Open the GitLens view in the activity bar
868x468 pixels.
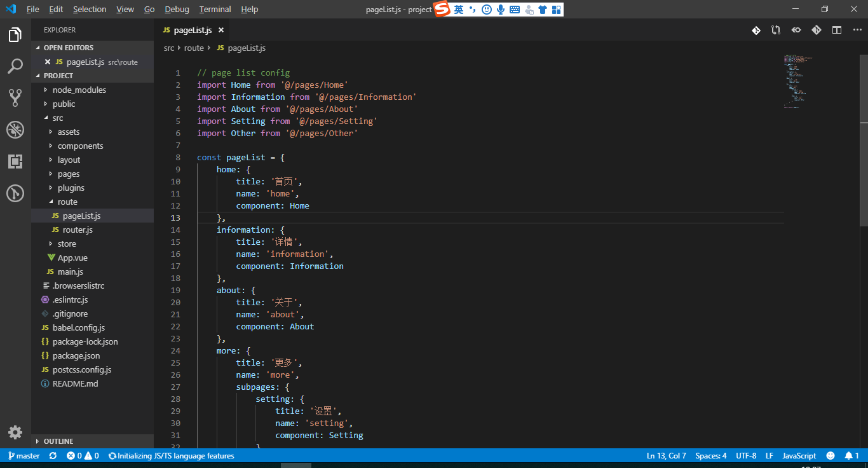pyautogui.click(x=15, y=193)
